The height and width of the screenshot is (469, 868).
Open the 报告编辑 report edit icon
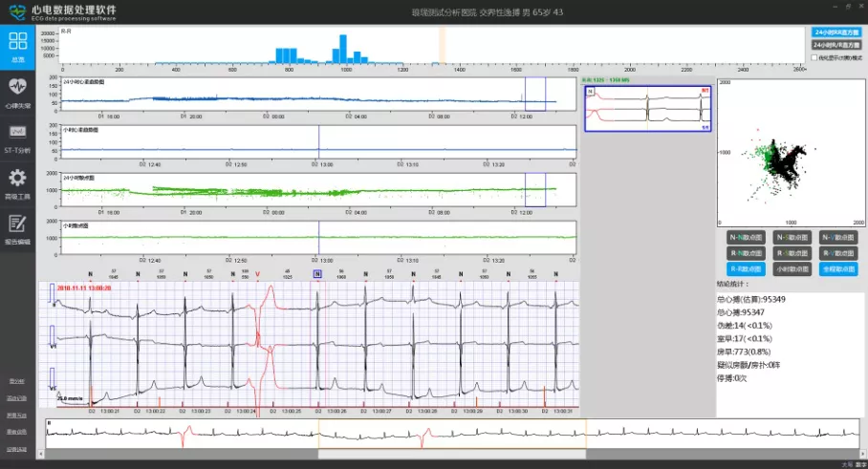click(17, 224)
